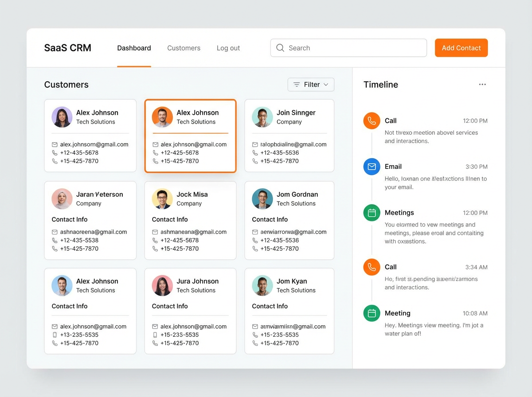Click Jock Misa's avatar photo
The width and height of the screenshot is (532, 397).
pos(162,199)
